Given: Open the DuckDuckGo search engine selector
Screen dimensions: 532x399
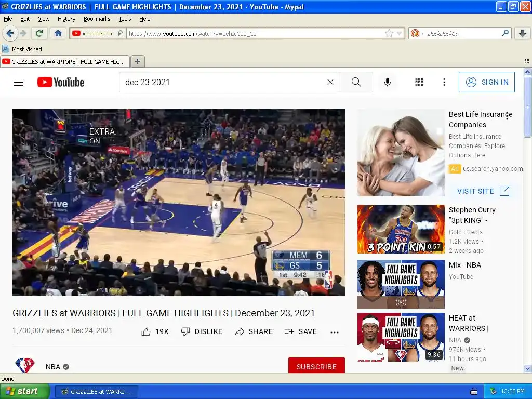Looking at the screenshot, I should pyautogui.click(x=417, y=33).
